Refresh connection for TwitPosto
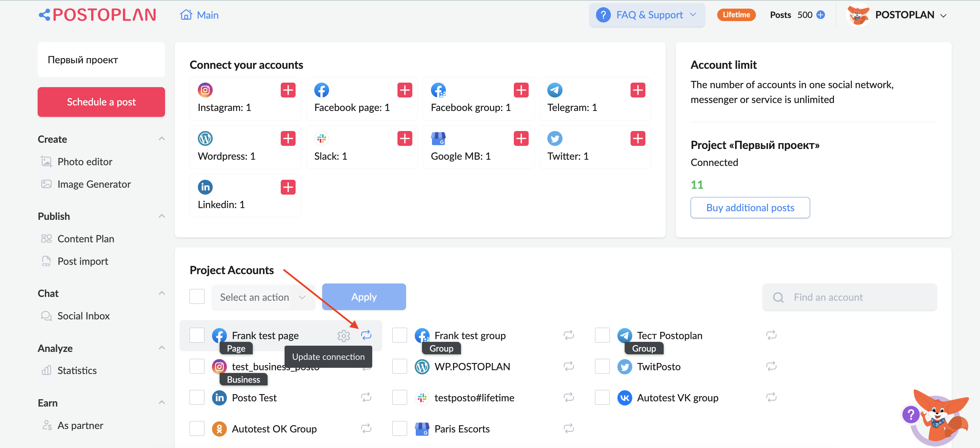The image size is (980, 448). pos(771,366)
